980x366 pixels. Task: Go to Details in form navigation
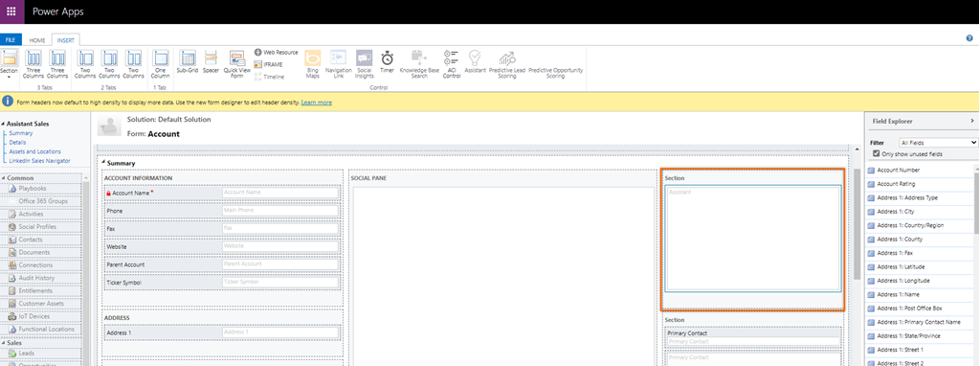click(x=17, y=143)
